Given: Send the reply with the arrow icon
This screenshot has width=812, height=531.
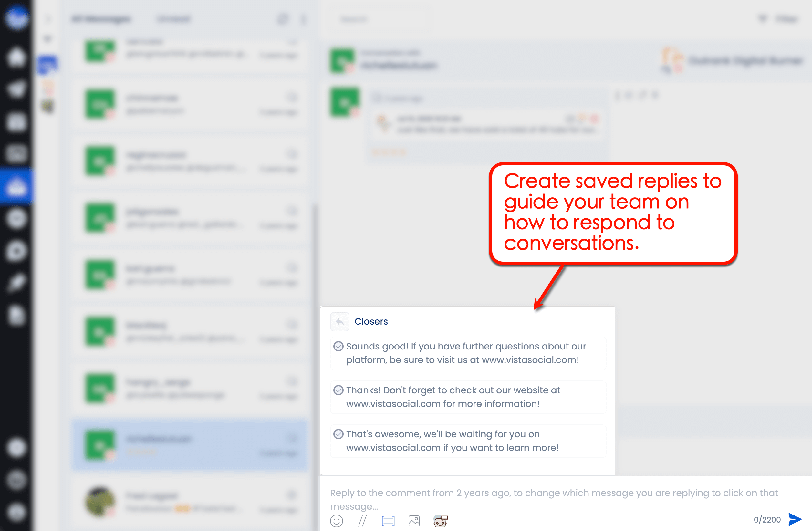Looking at the screenshot, I should [795, 519].
